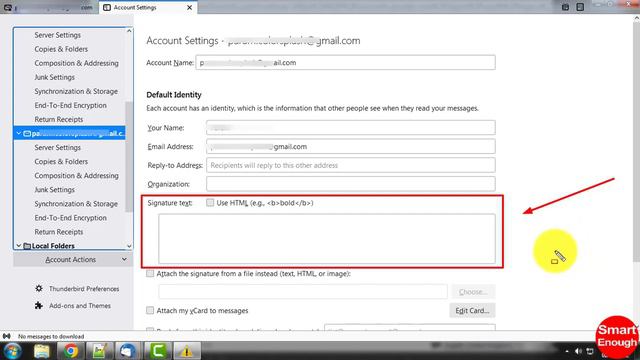Screen dimensions: 640x360
Task: Click the Organization field
Action: [x=351, y=184]
